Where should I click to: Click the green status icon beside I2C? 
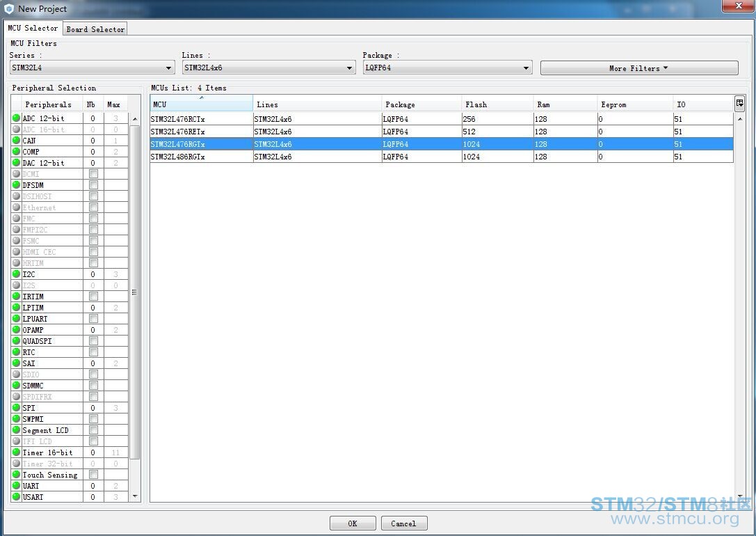tap(17, 274)
